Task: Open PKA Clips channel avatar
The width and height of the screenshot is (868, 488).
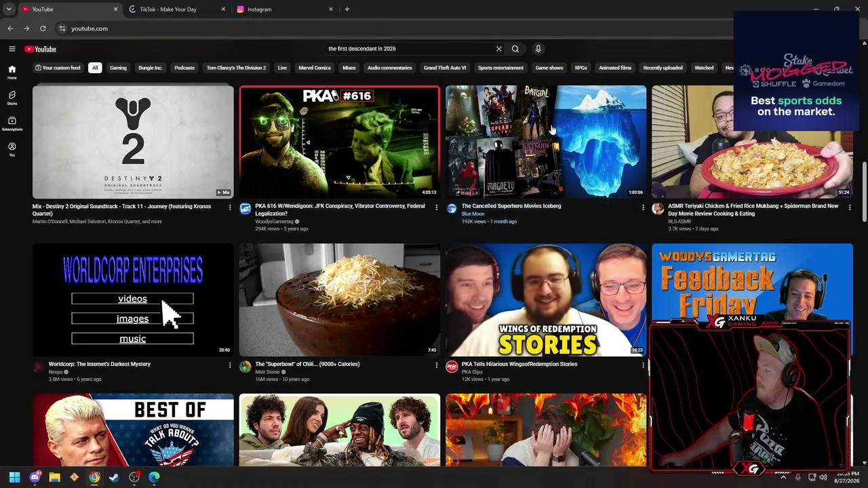Action: point(452,367)
